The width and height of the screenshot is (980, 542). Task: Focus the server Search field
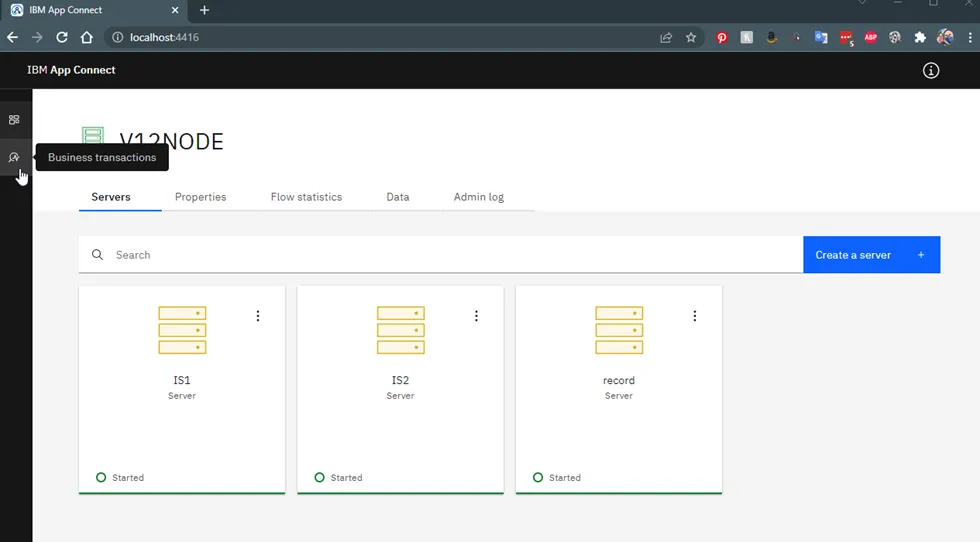pyautogui.click(x=441, y=254)
